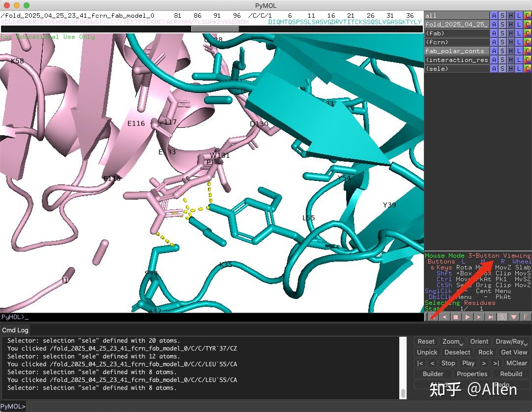
Task: Click Selecting Residues to change selection mode
Action: pos(461,302)
